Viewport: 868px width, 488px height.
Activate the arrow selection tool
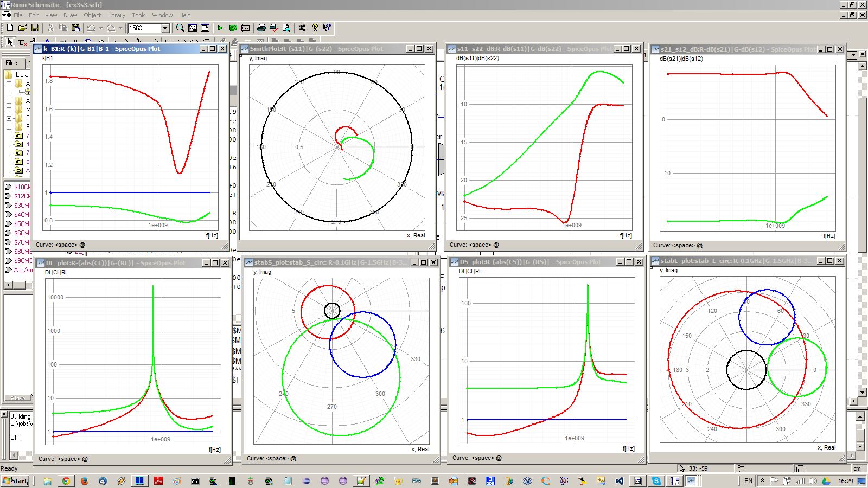click(x=10, y=42)
